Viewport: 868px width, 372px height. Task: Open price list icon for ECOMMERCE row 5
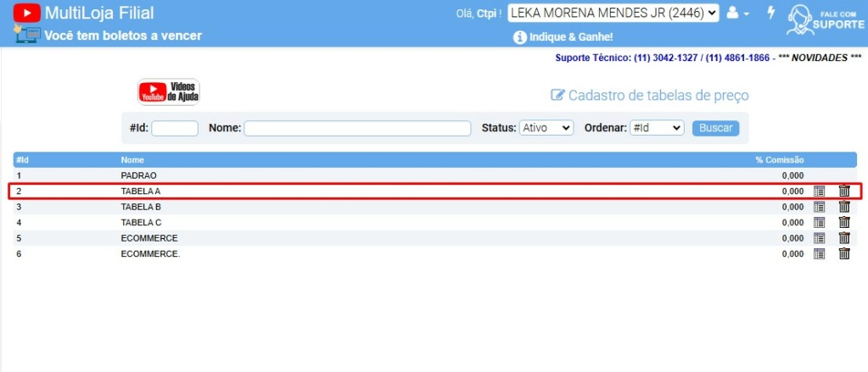819,238
